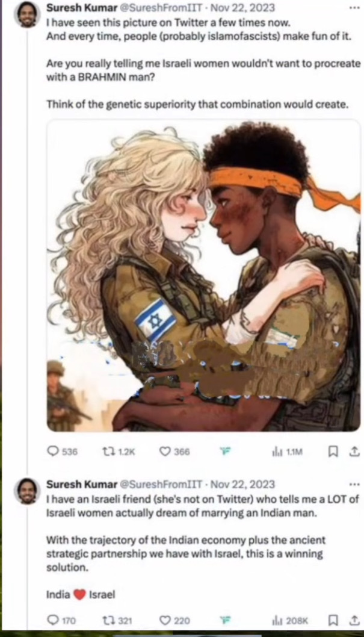Like the second tweet with 220 likes
Screen dimensions: 364x637
(x=174, y=620)
